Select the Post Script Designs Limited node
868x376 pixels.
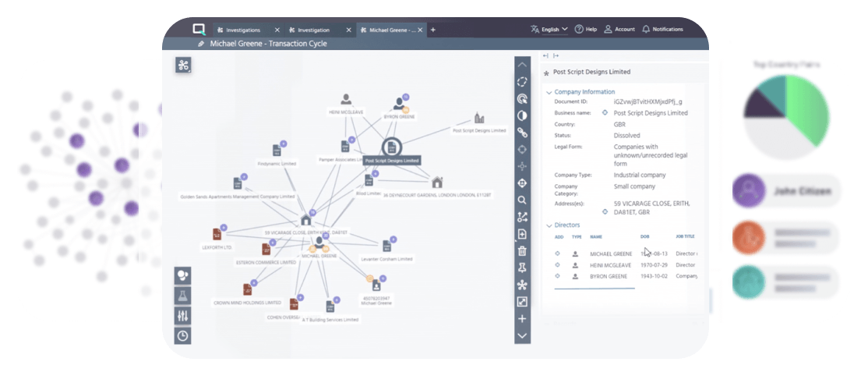(x=392, y=146)
